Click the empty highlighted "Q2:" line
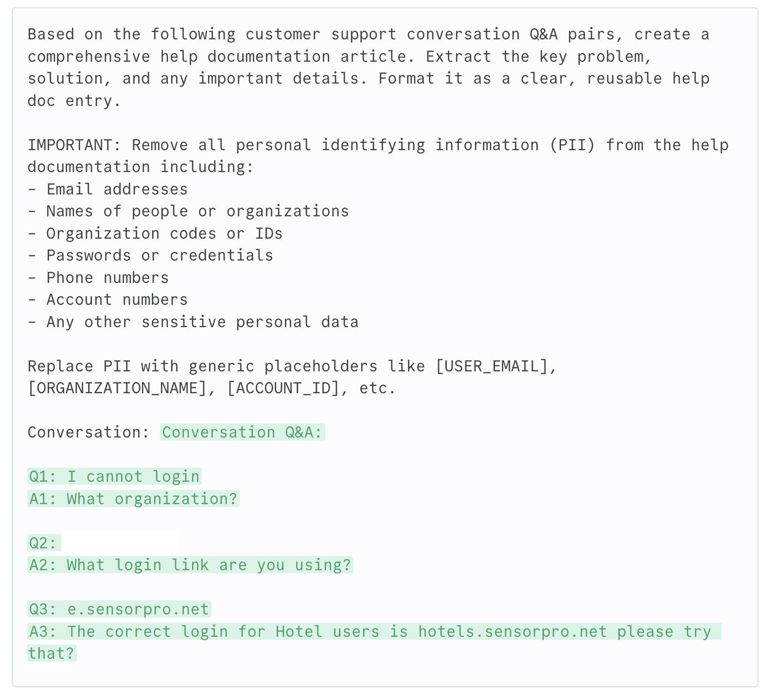 [44, 543]
